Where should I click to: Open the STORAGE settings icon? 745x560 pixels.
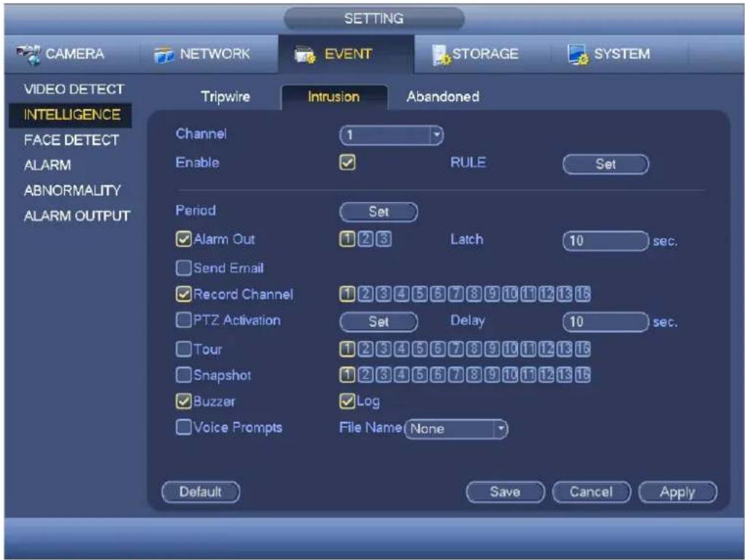pyautogui.click(x=442, y=55)
